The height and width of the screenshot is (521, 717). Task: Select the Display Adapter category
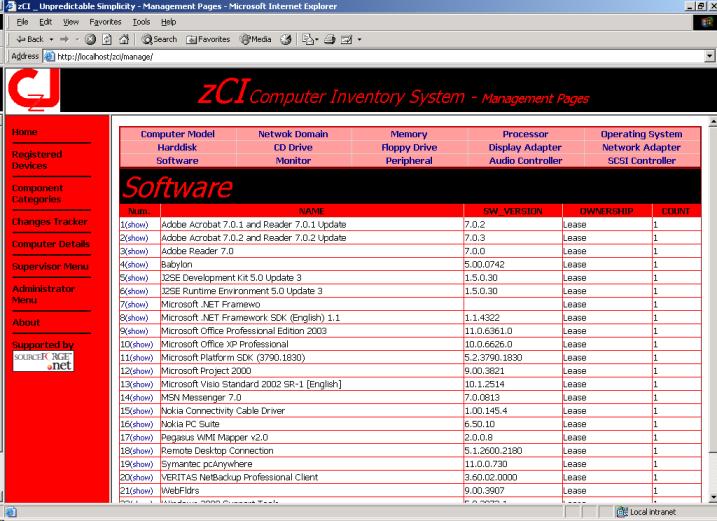pyautogui.click(x=525, y=147)
